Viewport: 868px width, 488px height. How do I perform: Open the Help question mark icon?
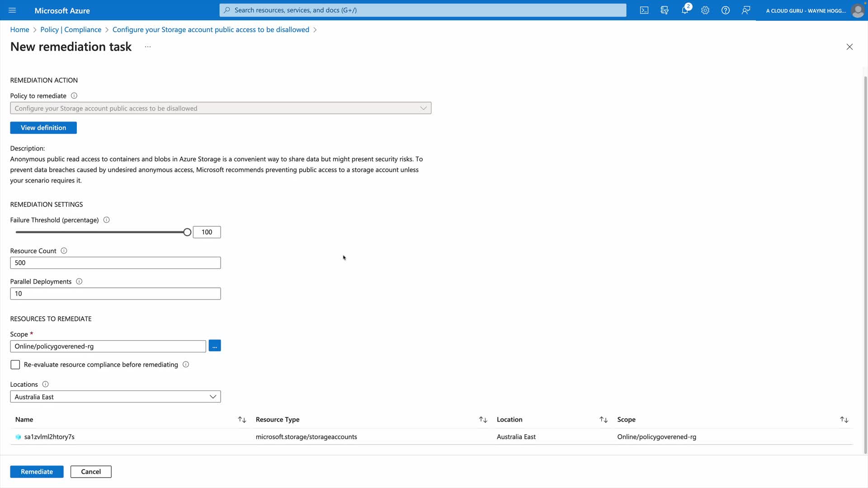pos(725,10)
